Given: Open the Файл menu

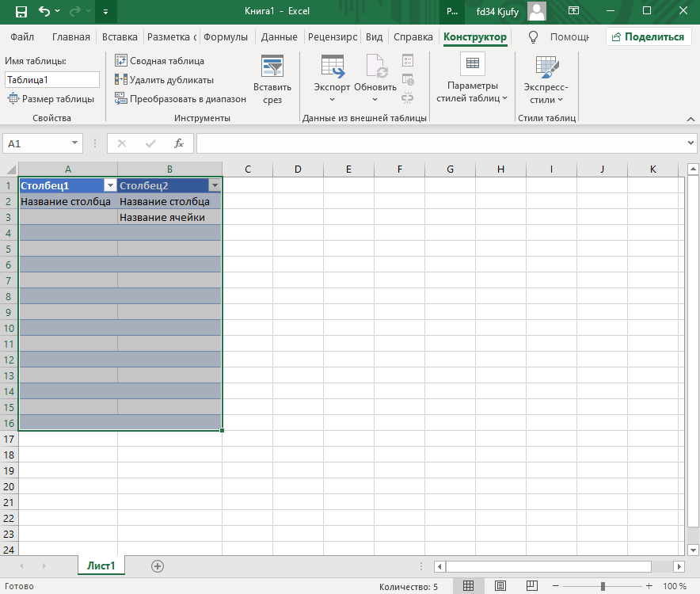Looking at the screenshot, I should 22,37.
